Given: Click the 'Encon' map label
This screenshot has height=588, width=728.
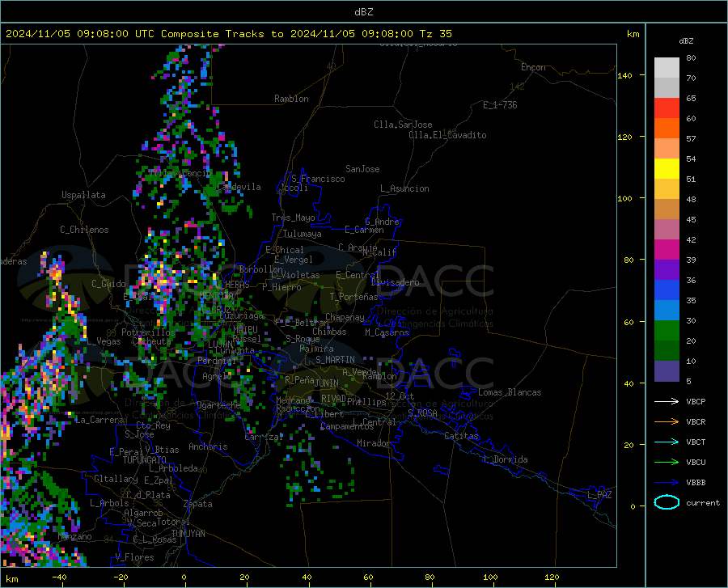Looking at the screenshot, I should [534, 67].
